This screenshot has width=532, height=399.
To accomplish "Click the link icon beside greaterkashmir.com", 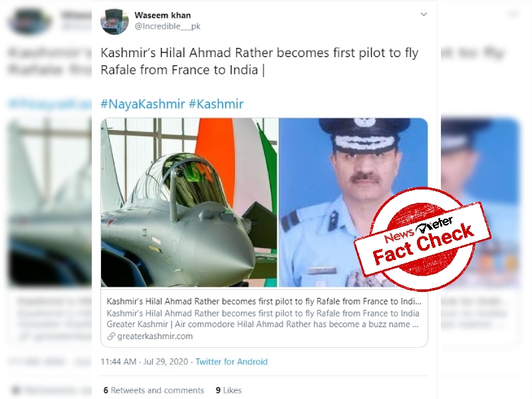I will click(111, 336).
